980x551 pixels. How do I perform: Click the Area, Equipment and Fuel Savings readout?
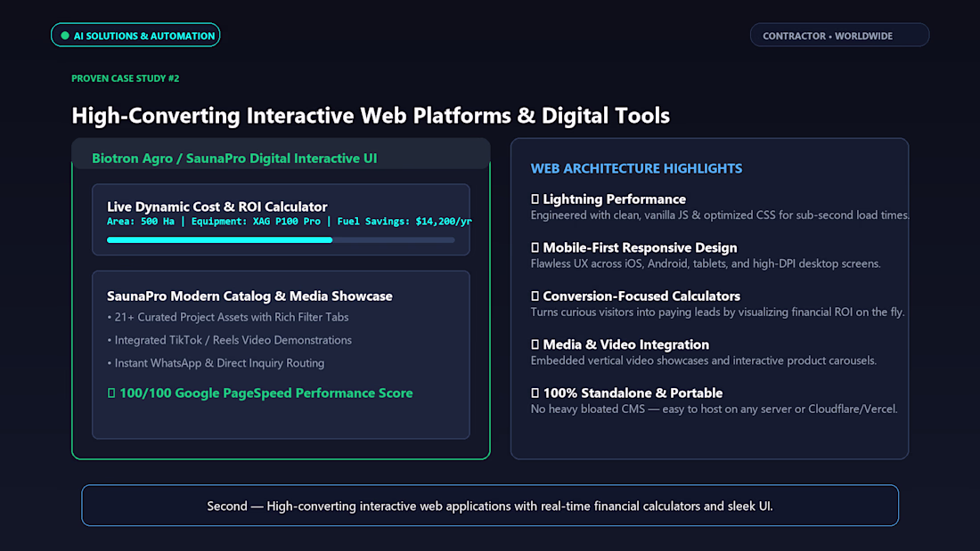click(x=289, y=221)
